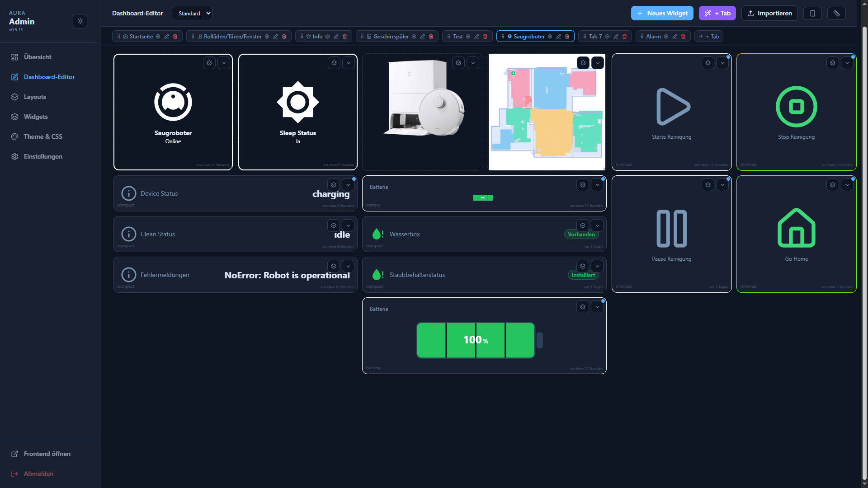
Task: Open settings gear of Saugroboter tab
Action: pos(550,37)
